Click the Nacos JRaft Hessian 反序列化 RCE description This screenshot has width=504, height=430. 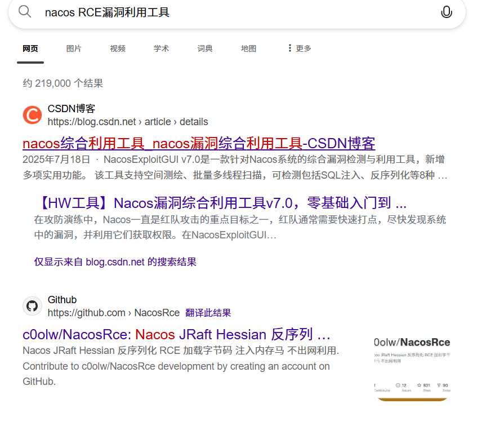point(181,366)
